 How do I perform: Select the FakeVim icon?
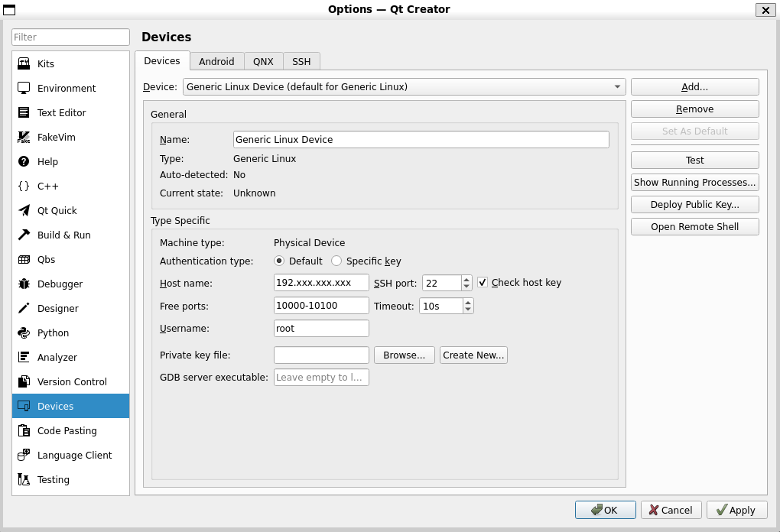[x=24, y=137]
